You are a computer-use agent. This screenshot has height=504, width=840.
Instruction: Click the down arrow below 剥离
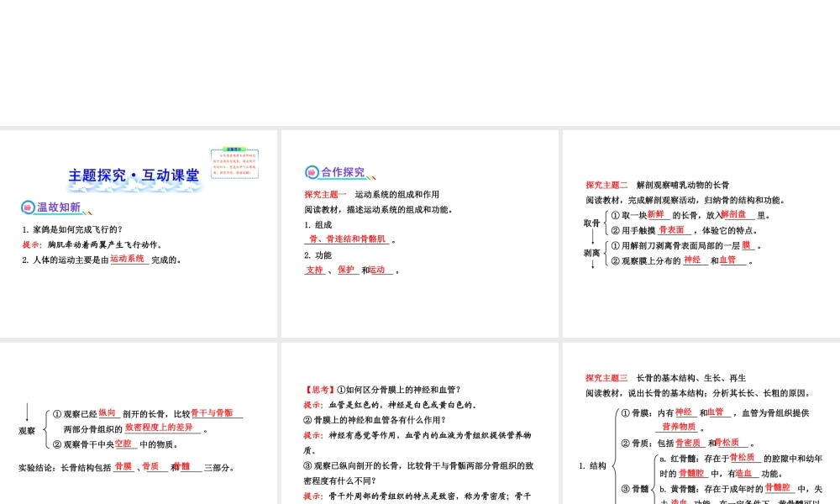click(x=593, y=263)
